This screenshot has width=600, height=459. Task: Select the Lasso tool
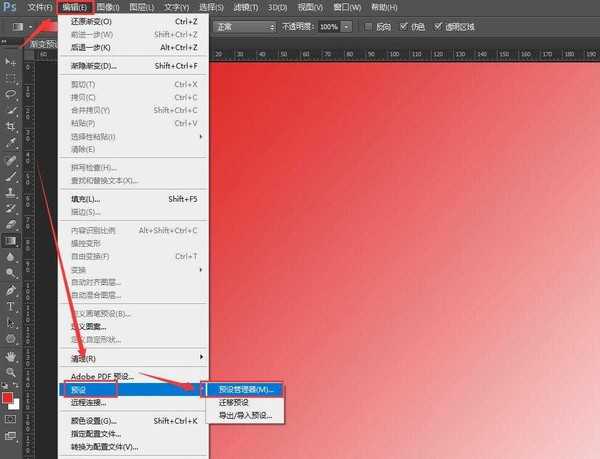point(11,94)
